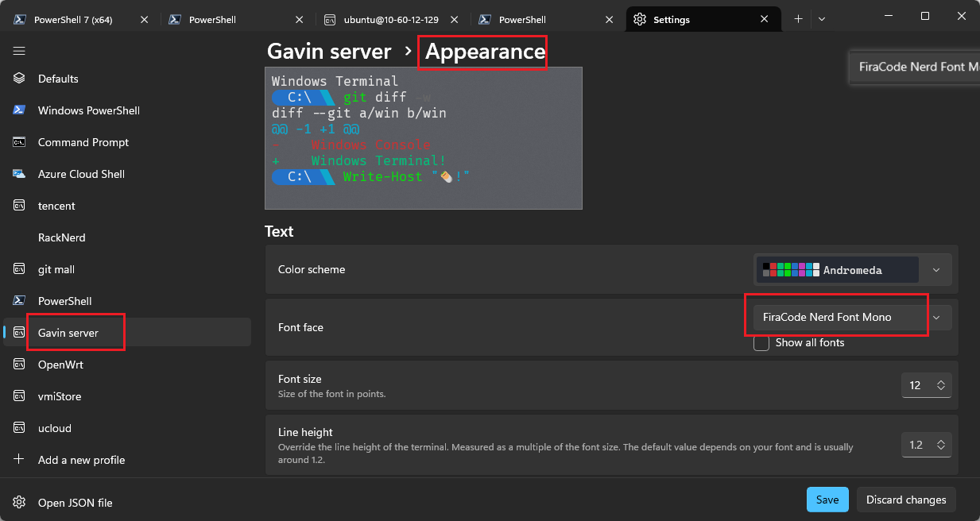
Task: Enable the Show all fonts checkbox
Action: click(761, 343)
